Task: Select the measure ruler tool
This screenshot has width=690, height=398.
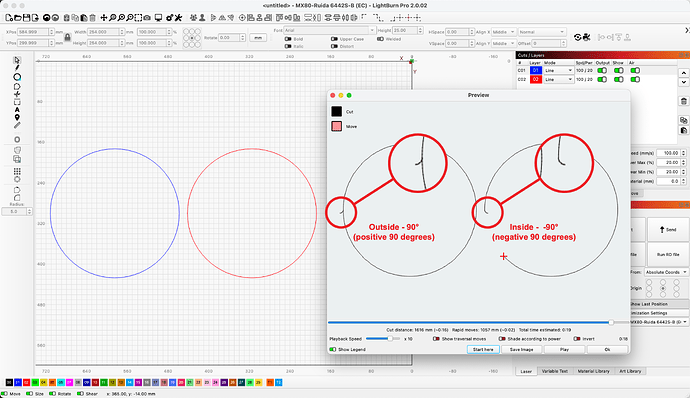Action: (17, 125)
